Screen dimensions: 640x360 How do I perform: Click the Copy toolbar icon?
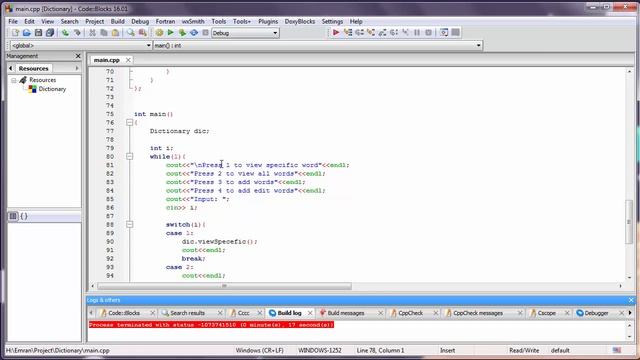pos(104,33)
